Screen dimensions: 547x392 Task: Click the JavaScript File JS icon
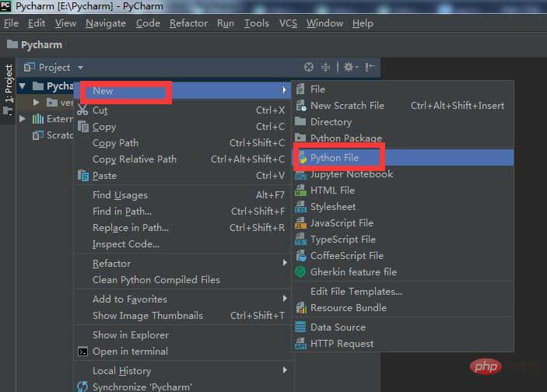click(300, 223)
